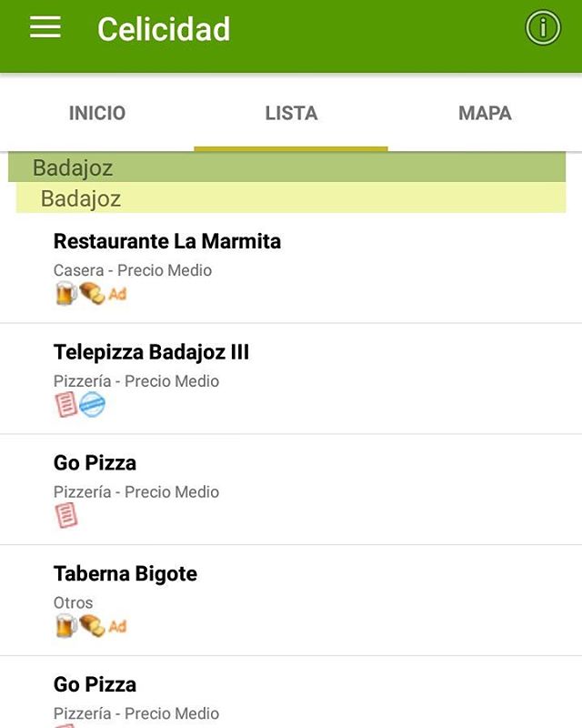
Task: Open the Taberna Bigote listing
Action: [x=125, y=574]
